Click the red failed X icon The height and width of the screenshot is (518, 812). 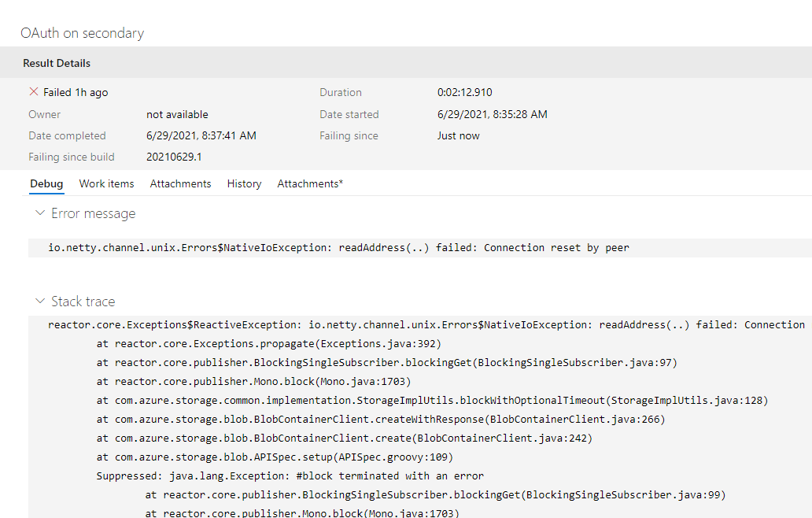pyautogui.click(x=34, y=91)
